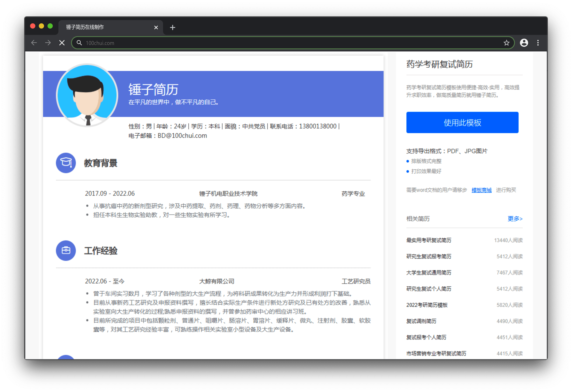This screenshot has height=392, width=572.
Task: Click 更多> for related resumes
Action: (x=515, y=219)
